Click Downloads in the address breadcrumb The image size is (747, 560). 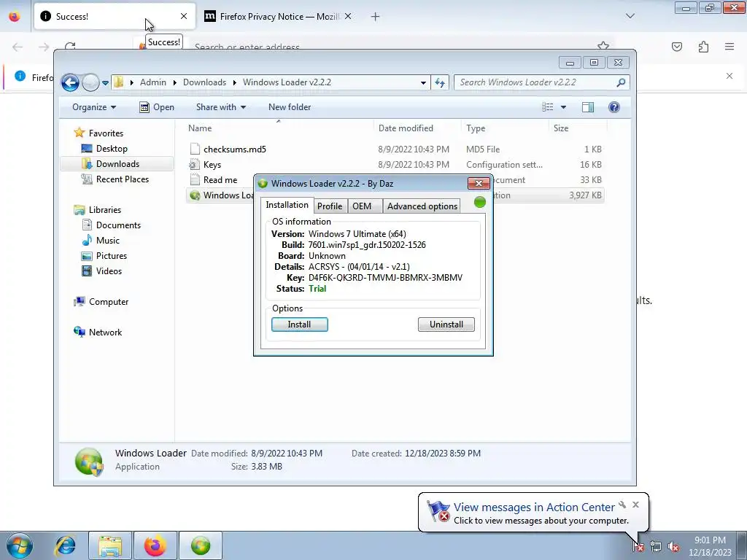pyautogui.click(x=204, y=82)
